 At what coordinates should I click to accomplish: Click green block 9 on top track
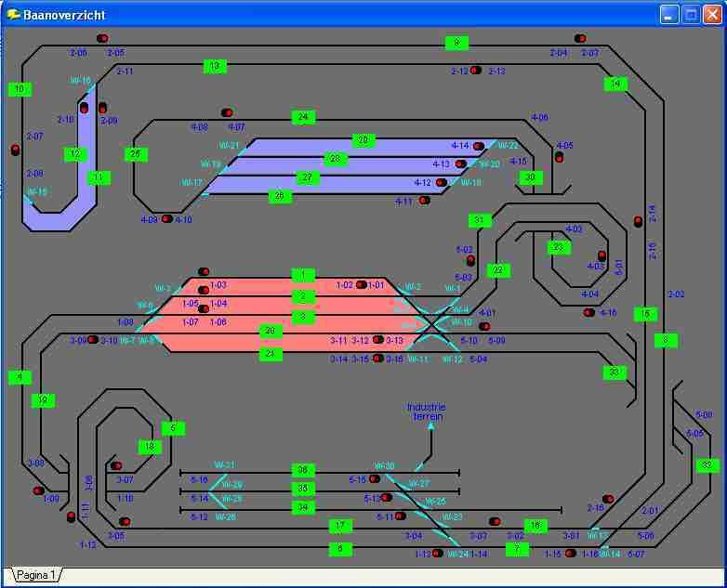pyautogui.click(x=456, y=43)
